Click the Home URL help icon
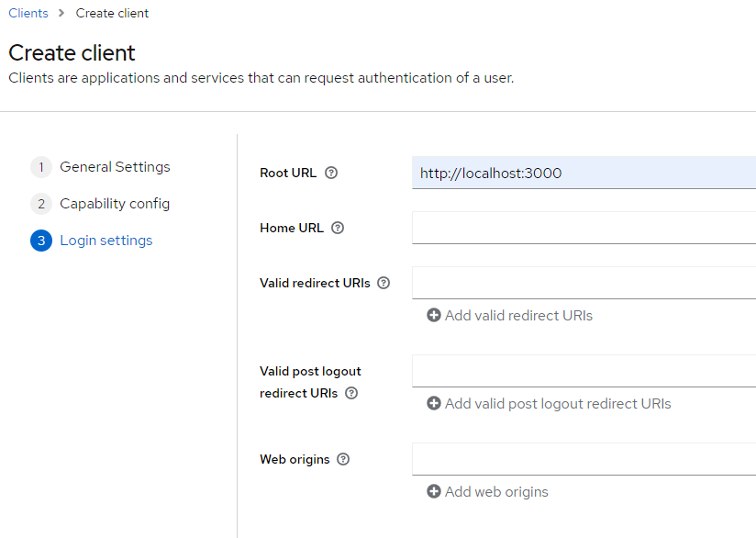 (x=338, y=228)
